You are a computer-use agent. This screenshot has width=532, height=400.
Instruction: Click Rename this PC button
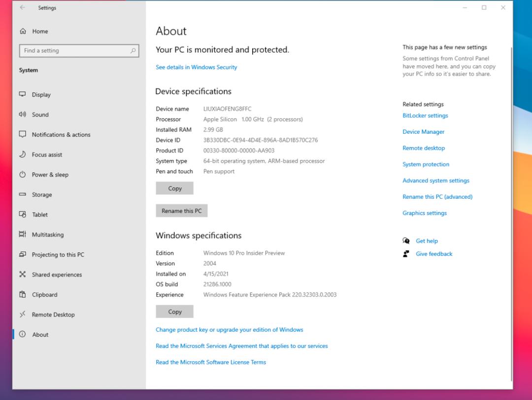tap(181, 211)
